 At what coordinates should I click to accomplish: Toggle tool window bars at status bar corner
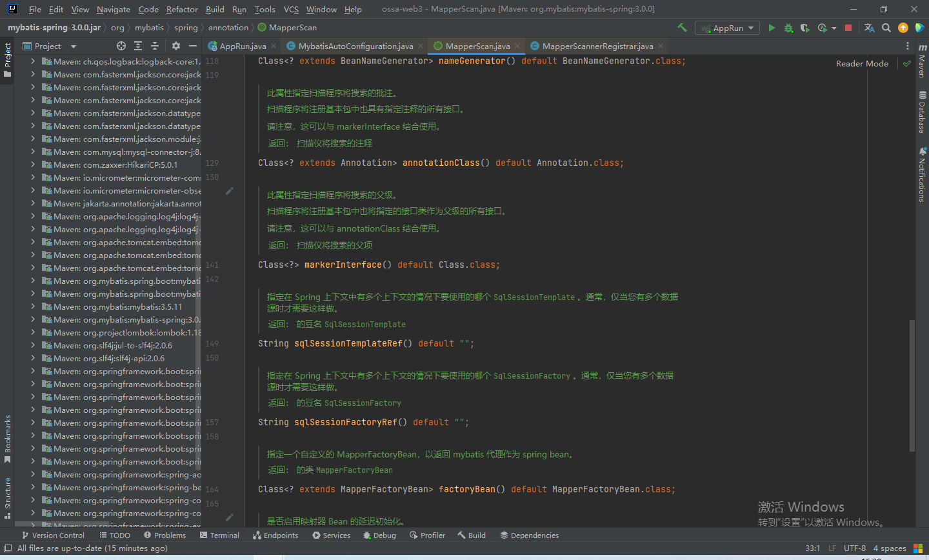(8, 548)
